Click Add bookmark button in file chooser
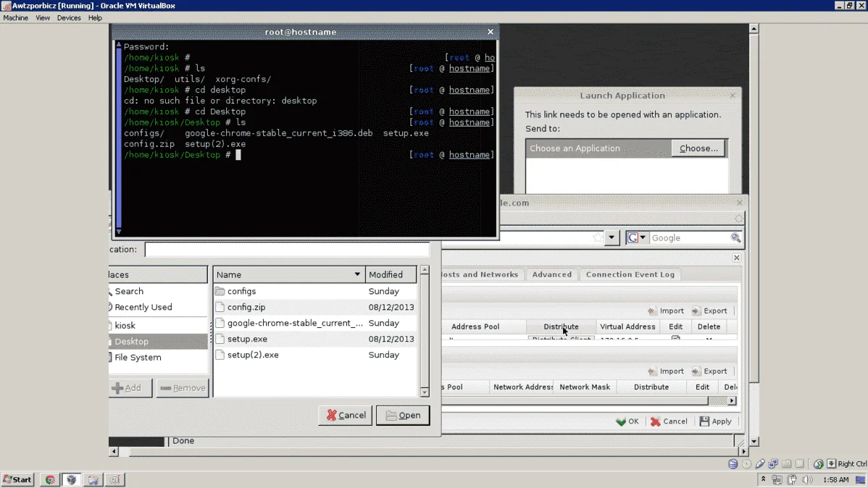Image resolution: width=868 pixels, height=488 pixels. (130, 388)
